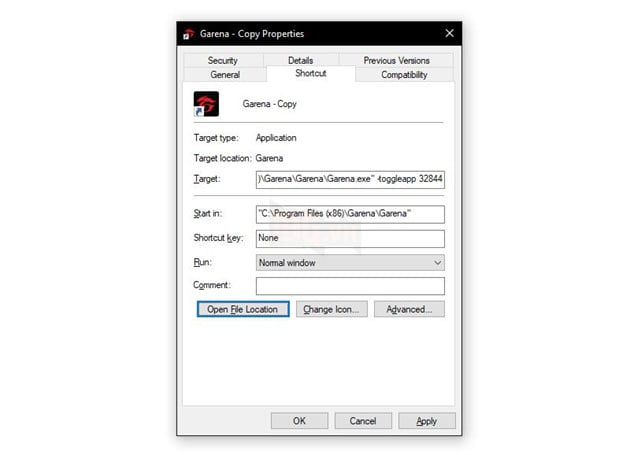
Task: Click the Shortcut key field
Action: [x=349, y=238]
